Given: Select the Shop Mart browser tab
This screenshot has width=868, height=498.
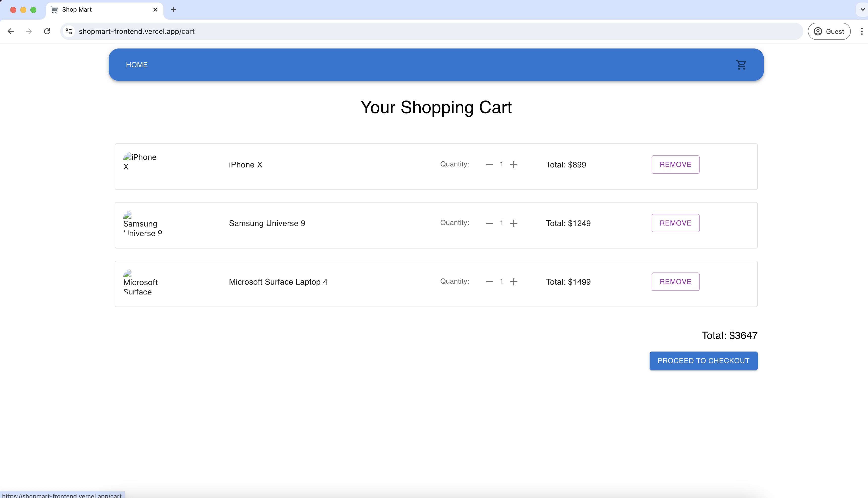Looking at the screenshot, I should tap(104, 10).
